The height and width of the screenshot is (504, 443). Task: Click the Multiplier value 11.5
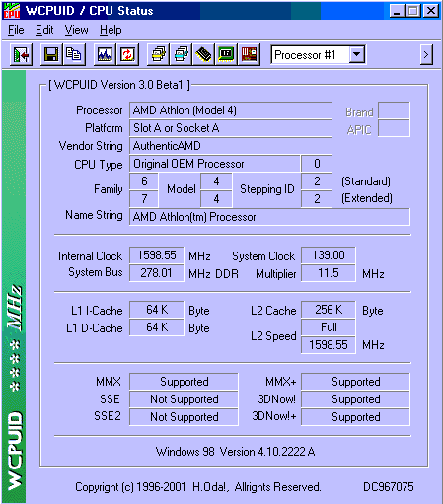tap(329, 273)
